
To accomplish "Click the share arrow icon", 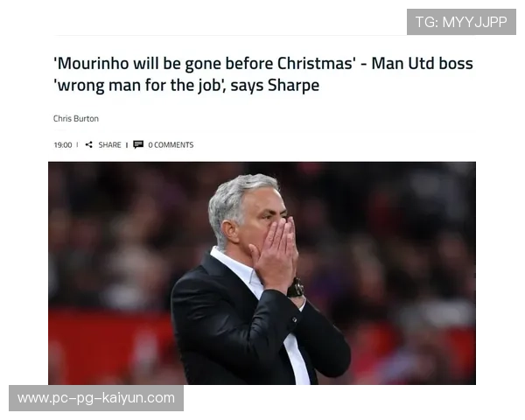I will coord(88,144).
